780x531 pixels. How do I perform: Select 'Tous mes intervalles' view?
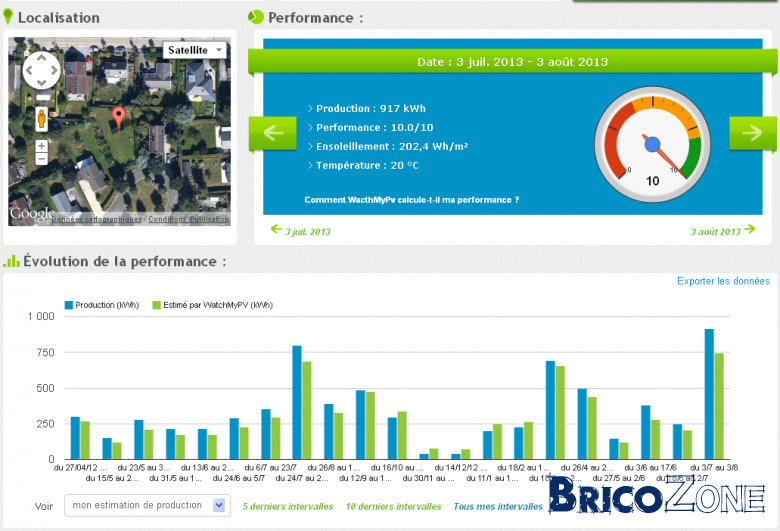[x=498, y=507]
